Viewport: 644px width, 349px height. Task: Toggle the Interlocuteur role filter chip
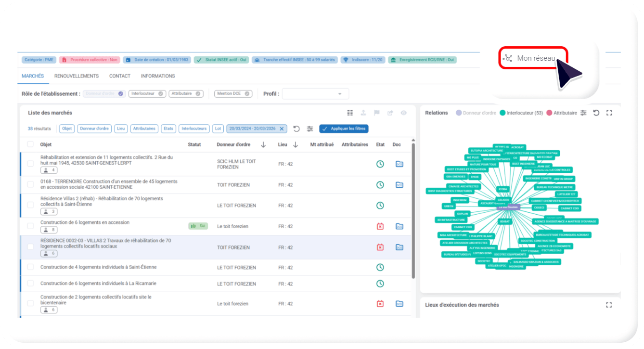point(147,94)
